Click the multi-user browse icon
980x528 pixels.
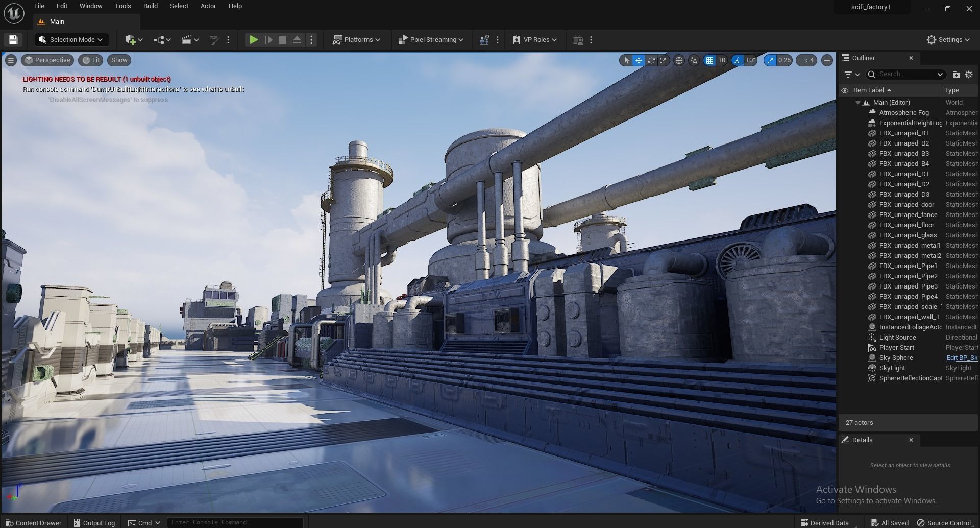pos(484,40)
